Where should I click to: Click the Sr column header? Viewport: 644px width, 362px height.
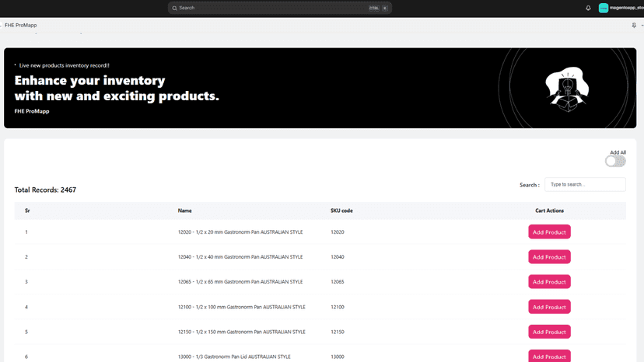click(27, 211)
